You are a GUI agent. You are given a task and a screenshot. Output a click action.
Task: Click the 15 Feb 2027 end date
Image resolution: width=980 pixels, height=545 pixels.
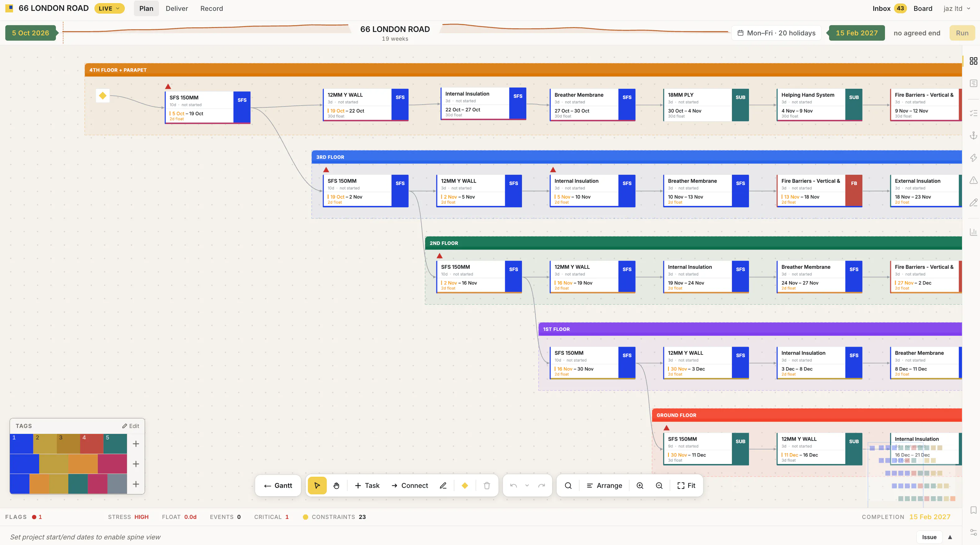click(x=856, y=33)
